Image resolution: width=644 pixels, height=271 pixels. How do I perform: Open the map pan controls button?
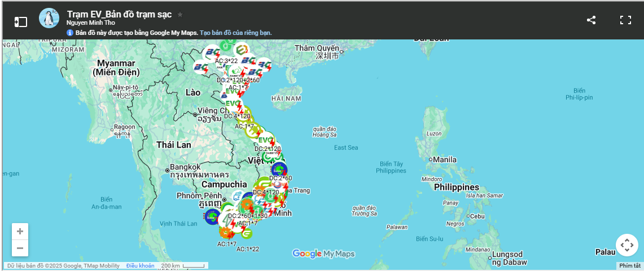click(627, 245)
